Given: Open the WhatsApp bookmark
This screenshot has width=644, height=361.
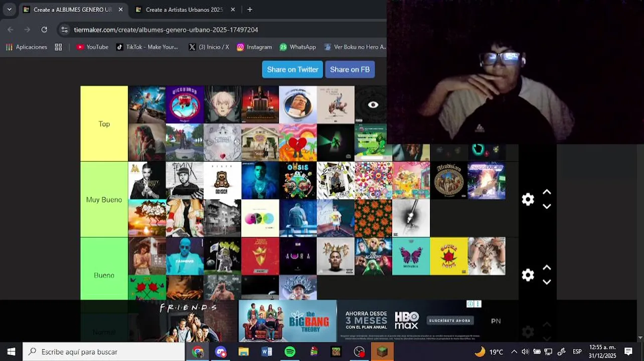Looking at the screenshot, I should point(298,47).
